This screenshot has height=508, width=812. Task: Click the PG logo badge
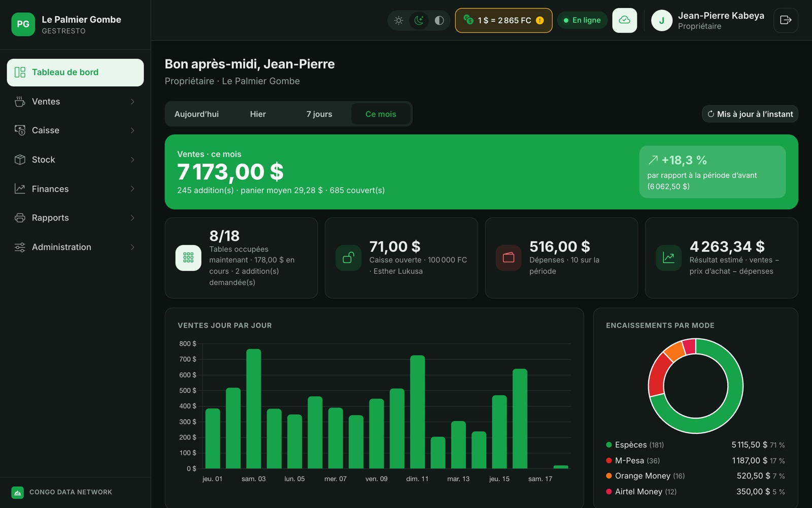pos(23,24)
